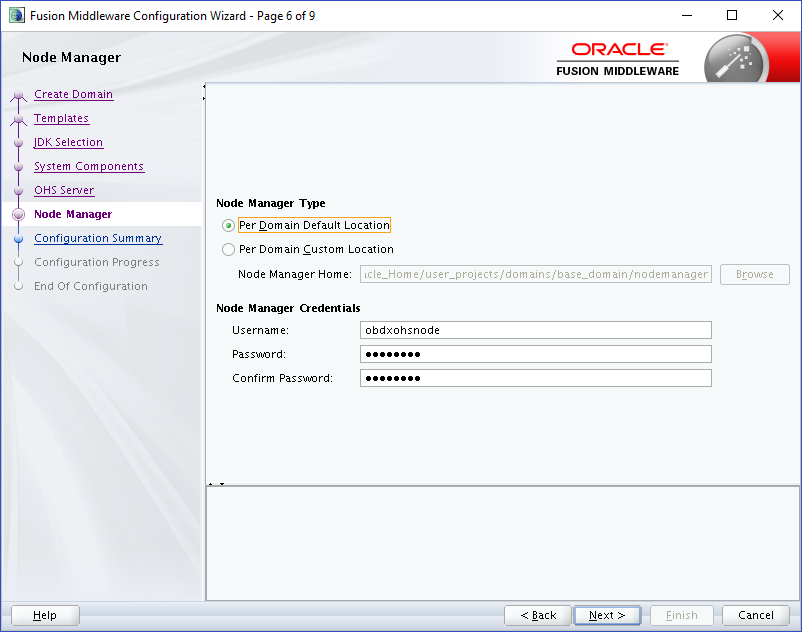Click the End Of Configuration step bullet
Screen dimensions: 802x632
(18, 286)
